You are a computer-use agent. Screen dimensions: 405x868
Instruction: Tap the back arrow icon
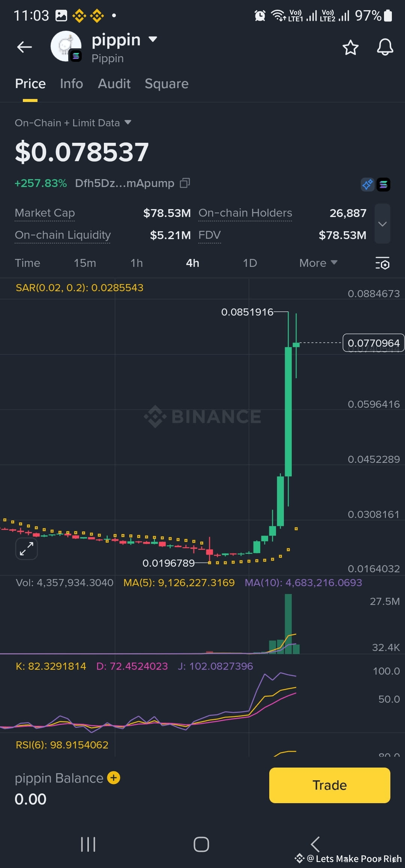25,47
